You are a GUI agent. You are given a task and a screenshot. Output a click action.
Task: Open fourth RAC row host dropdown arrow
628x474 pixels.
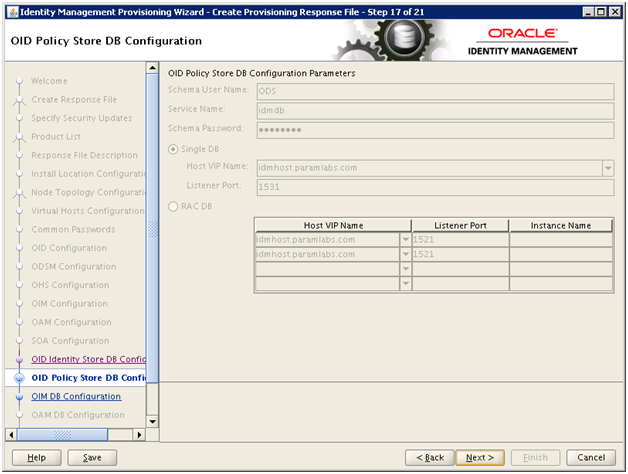point(405,283)
